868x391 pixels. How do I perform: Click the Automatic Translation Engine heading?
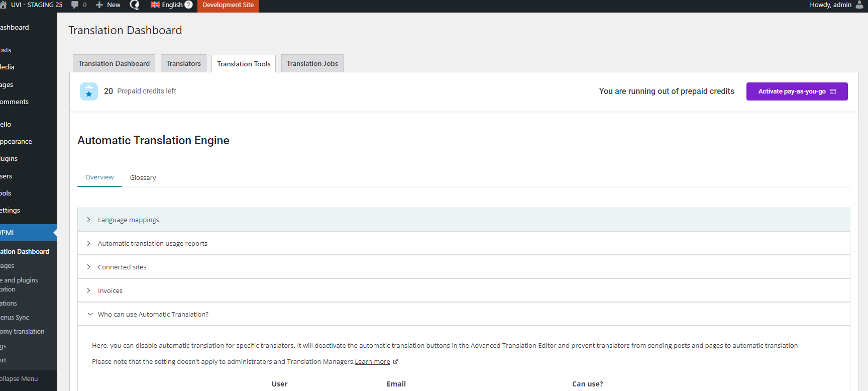pyautogui.click(x=153, y=140)
